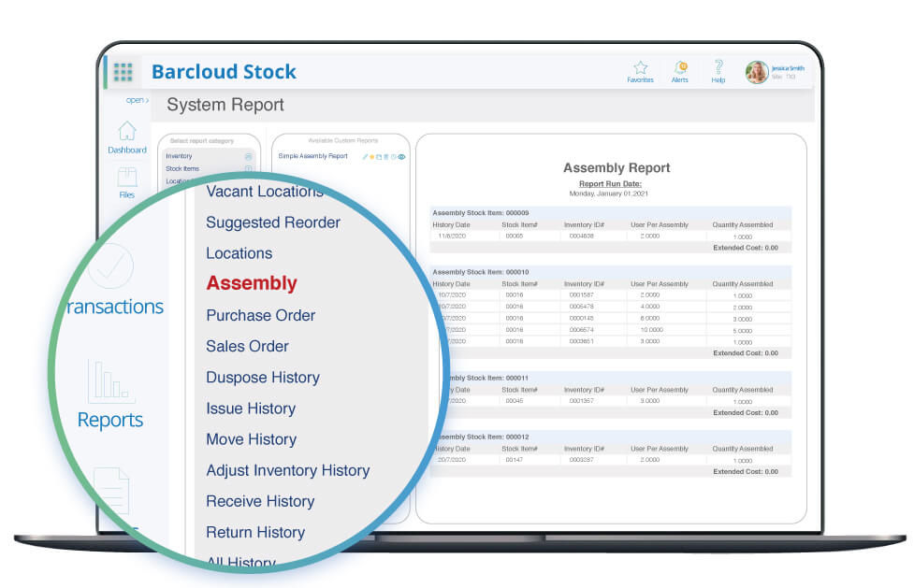
Task: Open Simple Assembly Report custom report
Action: pyautogui.click(x=313, y=156)
